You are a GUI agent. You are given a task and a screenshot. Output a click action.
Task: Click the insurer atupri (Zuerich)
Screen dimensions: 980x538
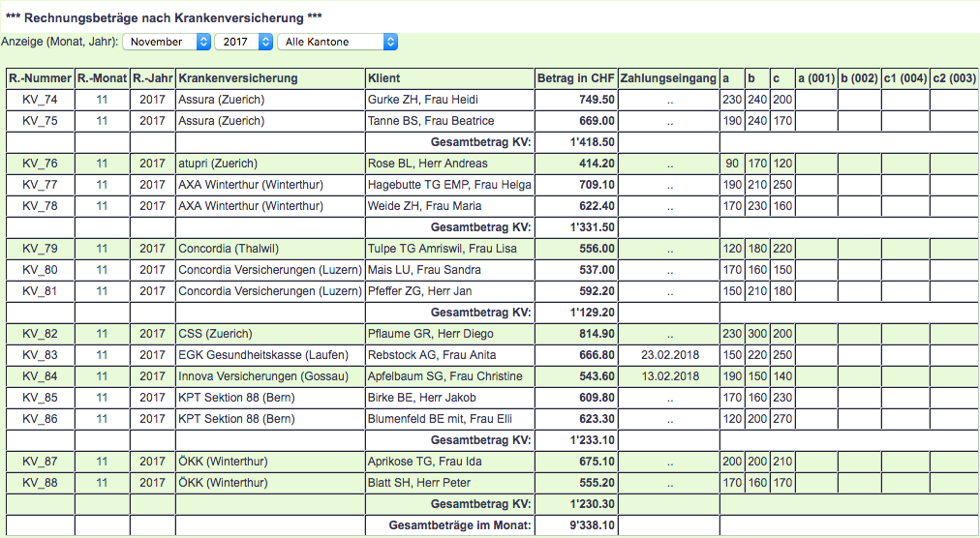point(218,164)
